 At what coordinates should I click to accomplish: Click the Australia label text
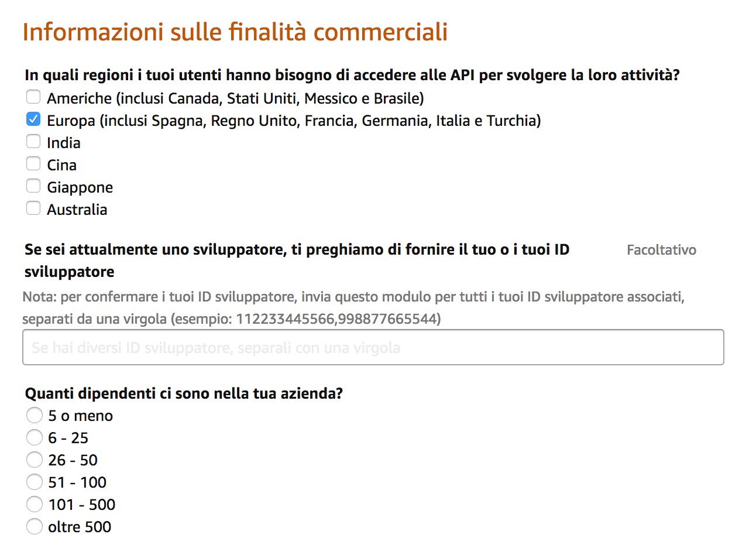coord(77,210)
